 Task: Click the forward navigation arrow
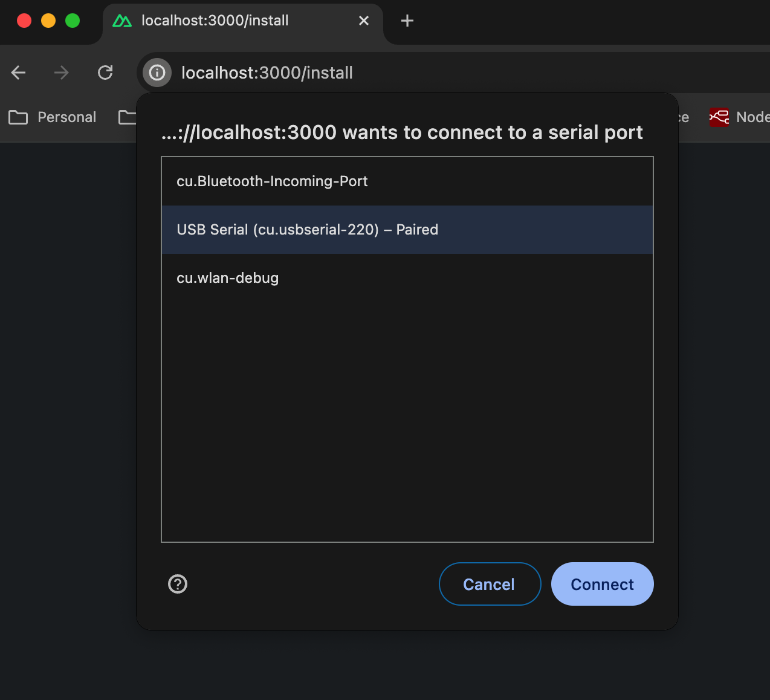click(62, 73)
